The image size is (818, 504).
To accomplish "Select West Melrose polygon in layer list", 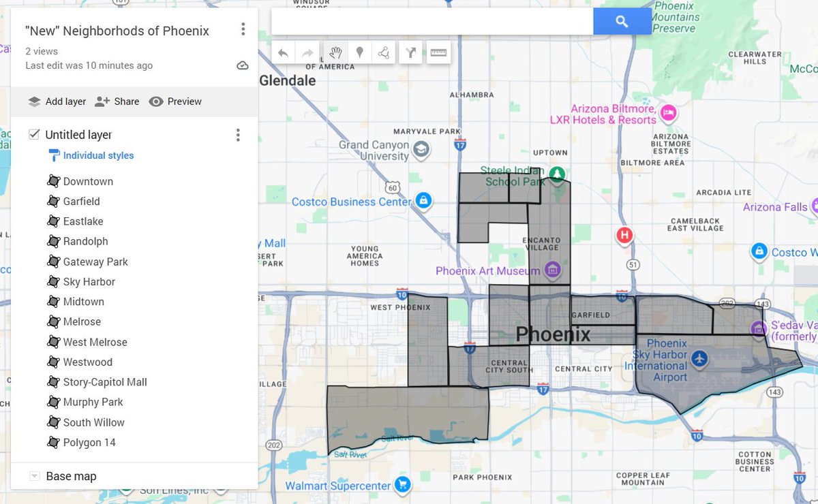I will [x=95, y=342].
